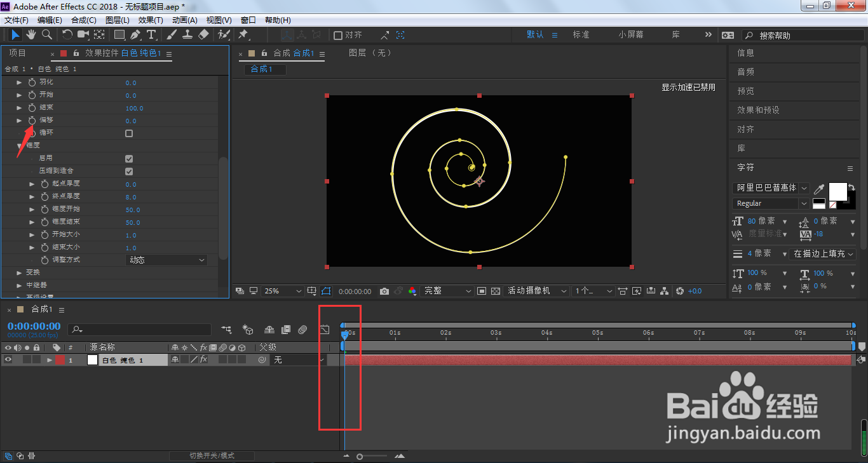Open the 效果和预设 panel
Image resolution: width=868 pixels, height=463 pixels.
point(758,110)
